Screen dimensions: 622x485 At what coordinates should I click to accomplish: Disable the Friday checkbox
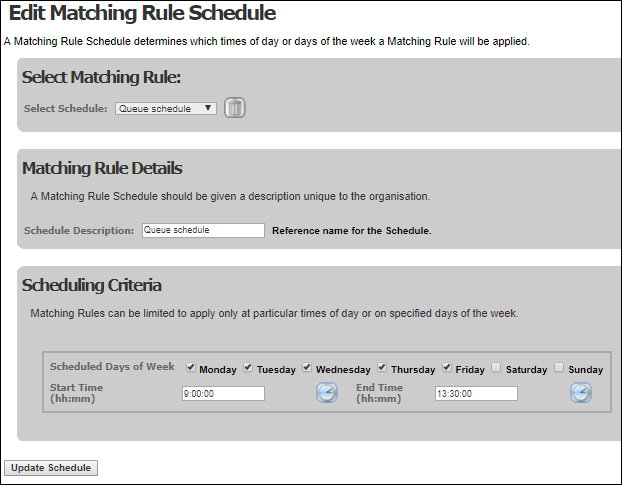pyautogui.click(x=447, y=367)
